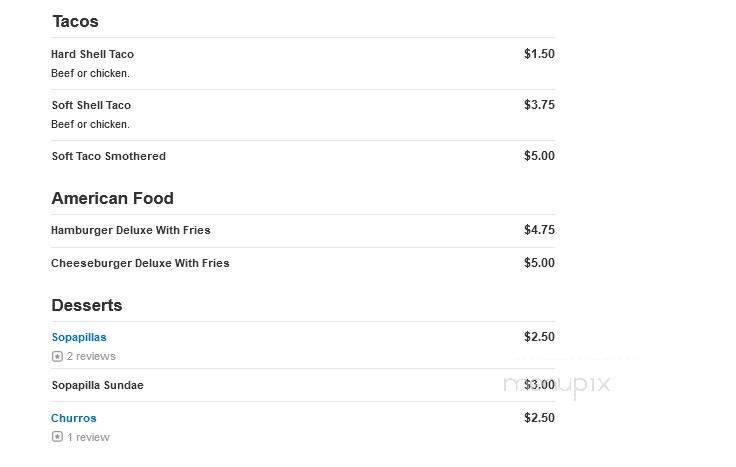
Task: Select the Sopapilla Sundae item
Action: 98,385
